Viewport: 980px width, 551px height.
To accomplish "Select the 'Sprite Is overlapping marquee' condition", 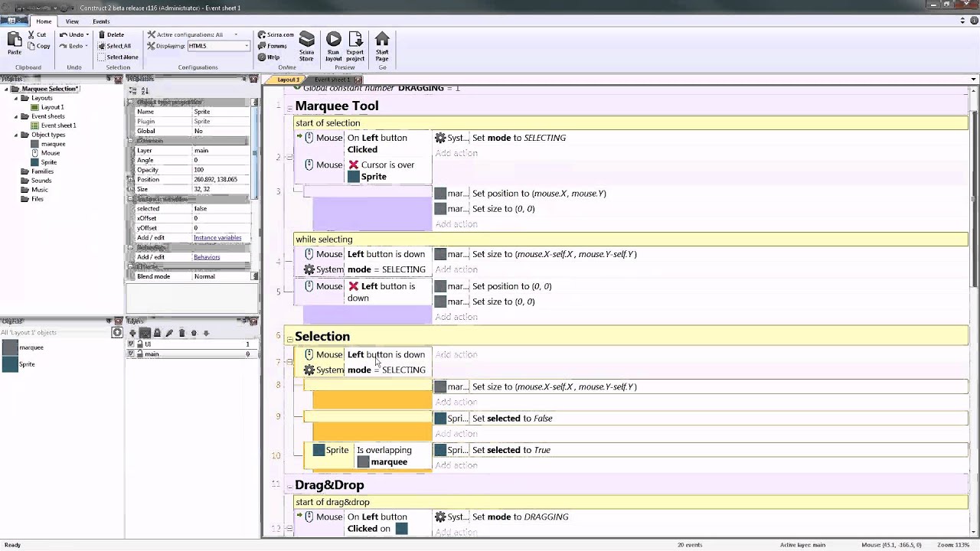I will 367,456.
